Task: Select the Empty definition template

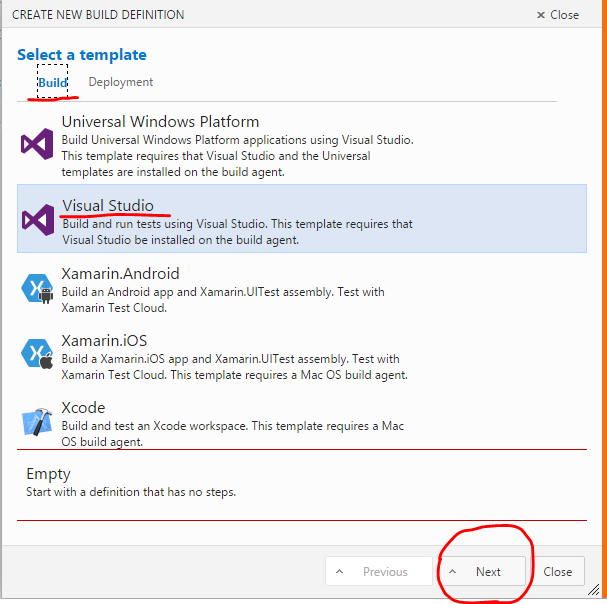Action: 302,485
